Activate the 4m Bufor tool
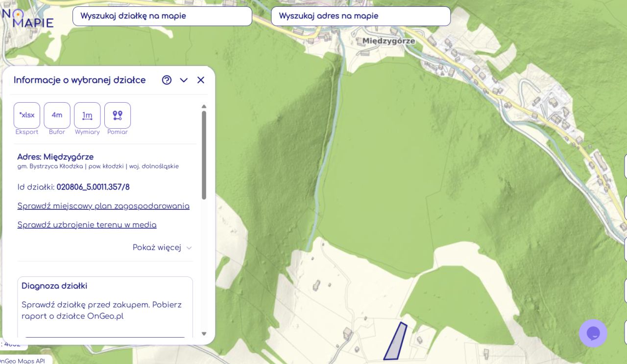The height and width of the screenshot is (364, 627). [57, 115]
